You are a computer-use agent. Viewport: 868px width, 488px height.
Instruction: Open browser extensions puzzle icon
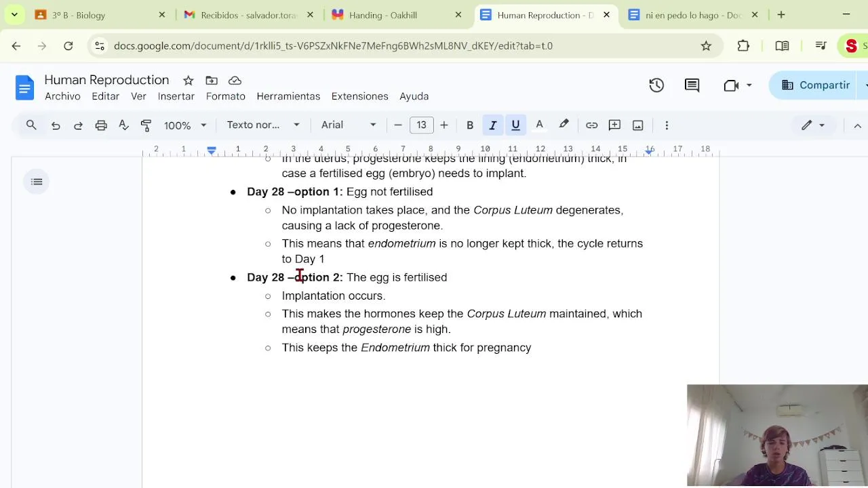pos(743,46)
